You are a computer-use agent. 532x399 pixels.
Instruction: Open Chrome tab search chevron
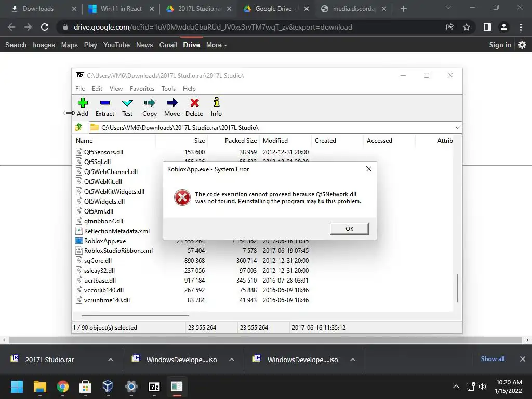click(x=448, y=7)
